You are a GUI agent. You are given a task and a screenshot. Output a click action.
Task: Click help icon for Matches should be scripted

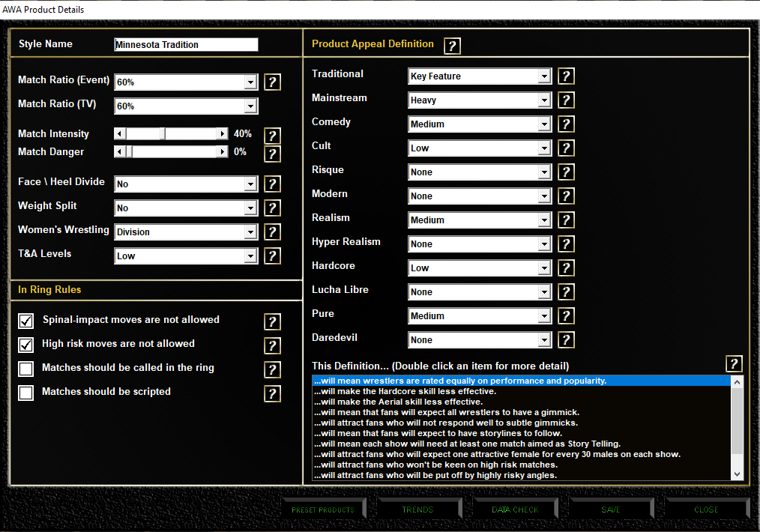273,393
